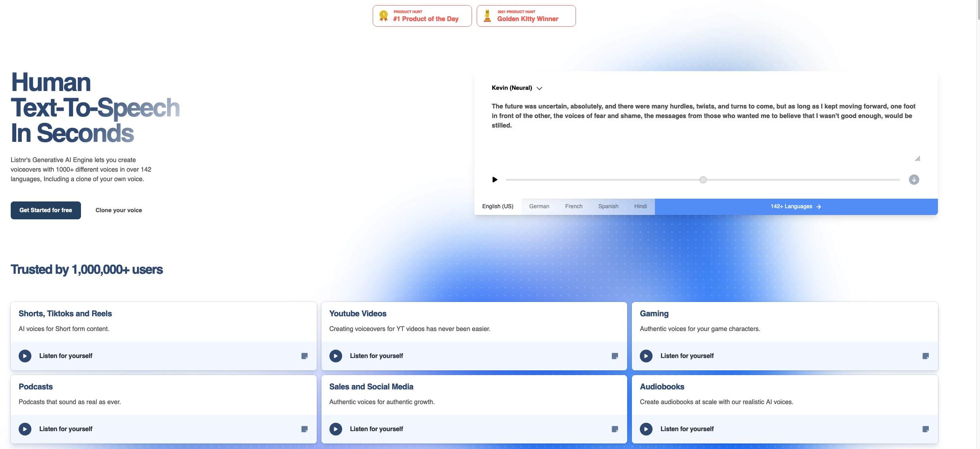980x449 pixels.
Task: Open the Golden Kitty Winner badge
Action: tap(526, 16)
